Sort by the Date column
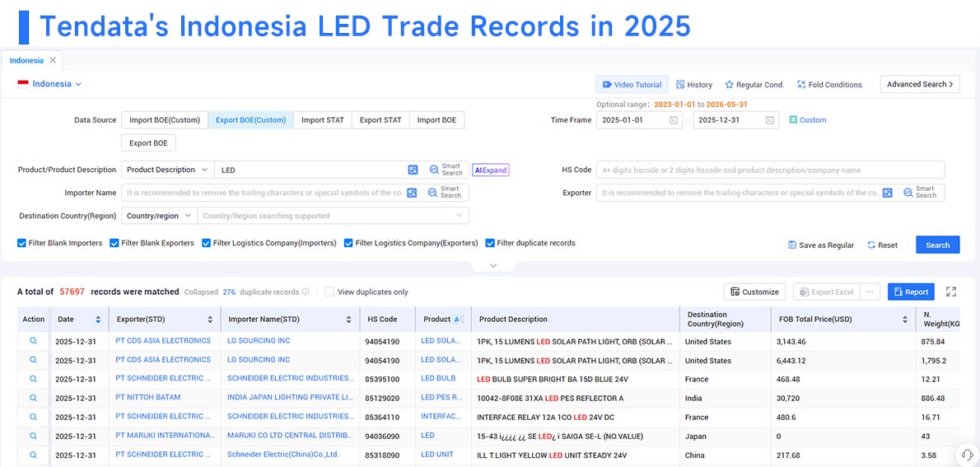The height and width of the screenshot is (467, 980). point(98,320)
